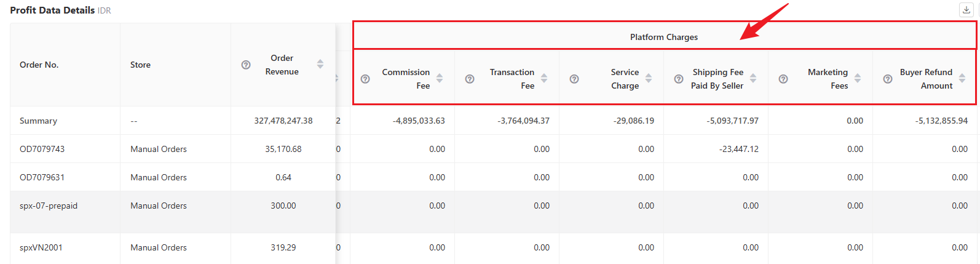Open help tooltip for Transaction Fee

point(470,79)
